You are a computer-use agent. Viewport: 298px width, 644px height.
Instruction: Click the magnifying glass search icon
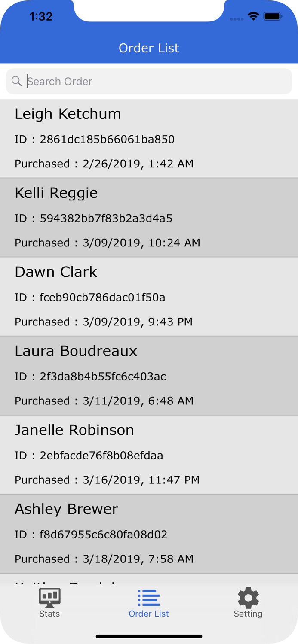(16, 81)
